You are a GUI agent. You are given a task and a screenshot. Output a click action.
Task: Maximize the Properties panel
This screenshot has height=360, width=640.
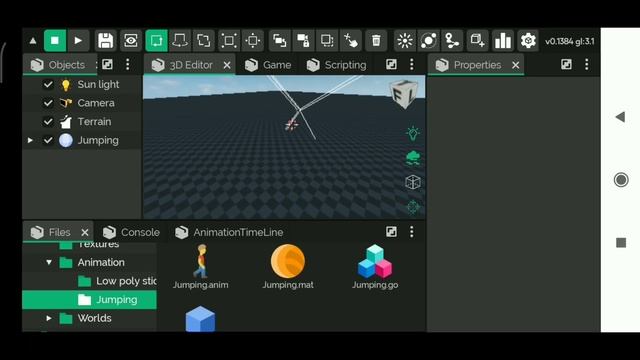pos(566,64)
